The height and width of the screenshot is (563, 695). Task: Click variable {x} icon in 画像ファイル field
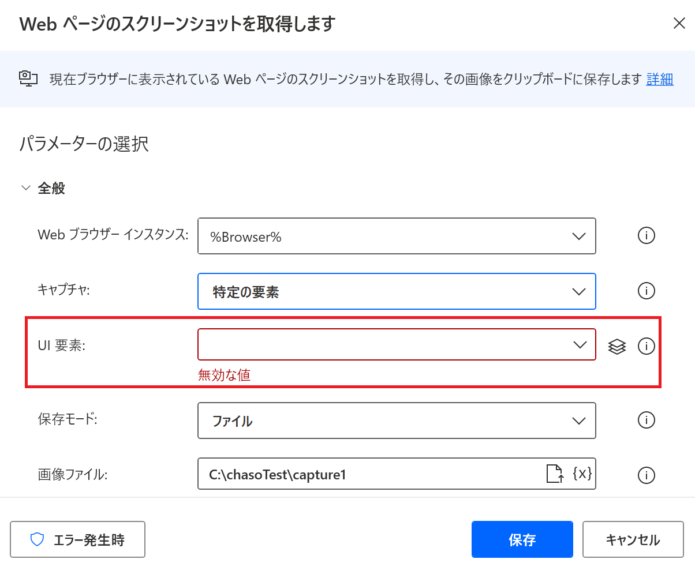[582, 473]
